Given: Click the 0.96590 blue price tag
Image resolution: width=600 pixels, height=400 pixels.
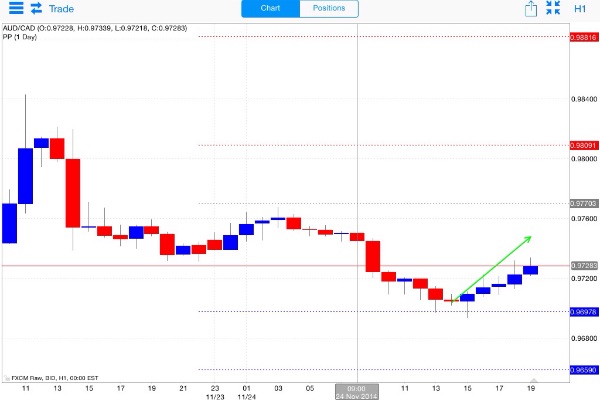Looking at the screenshot, I should 583,370.
